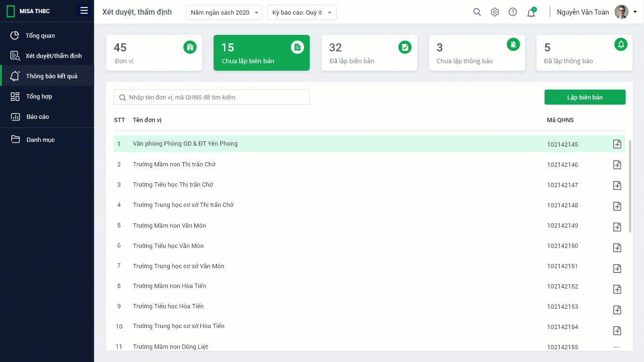The width and height of the screenshot is (644, 362).
Task: Select the 45 Đơn vị card
Action: point(154,53)
